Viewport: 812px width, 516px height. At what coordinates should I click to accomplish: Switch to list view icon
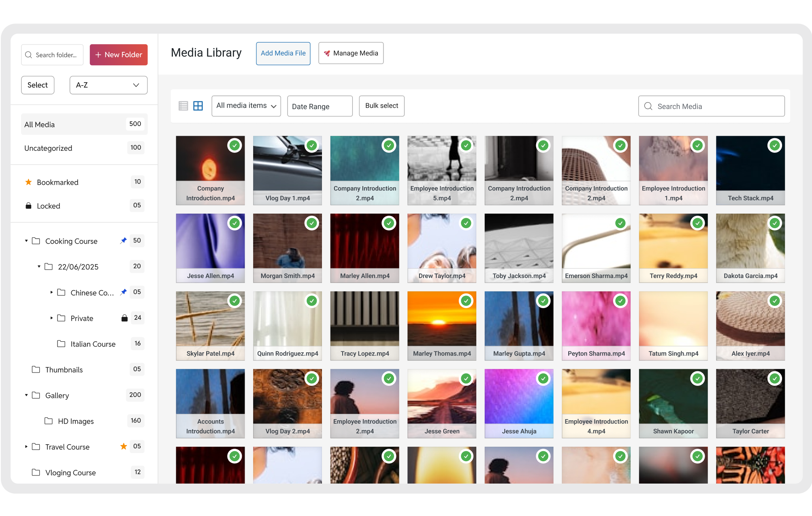[183, 106]
